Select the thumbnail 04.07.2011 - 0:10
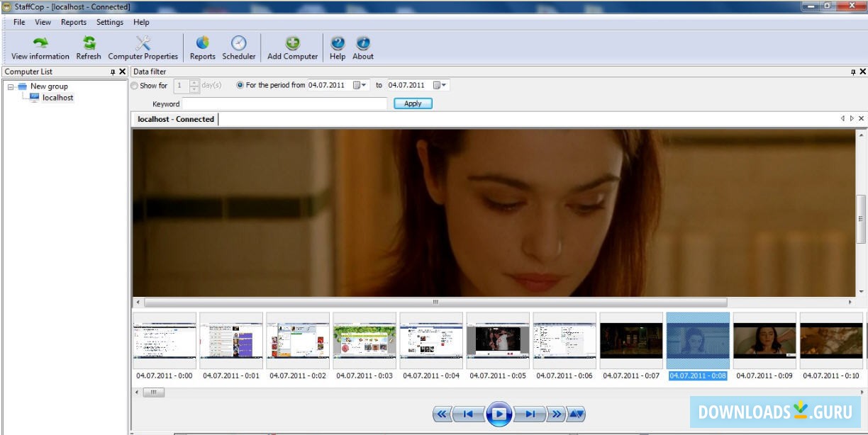This screenshot has width=868, height=435. pos(831,341)
